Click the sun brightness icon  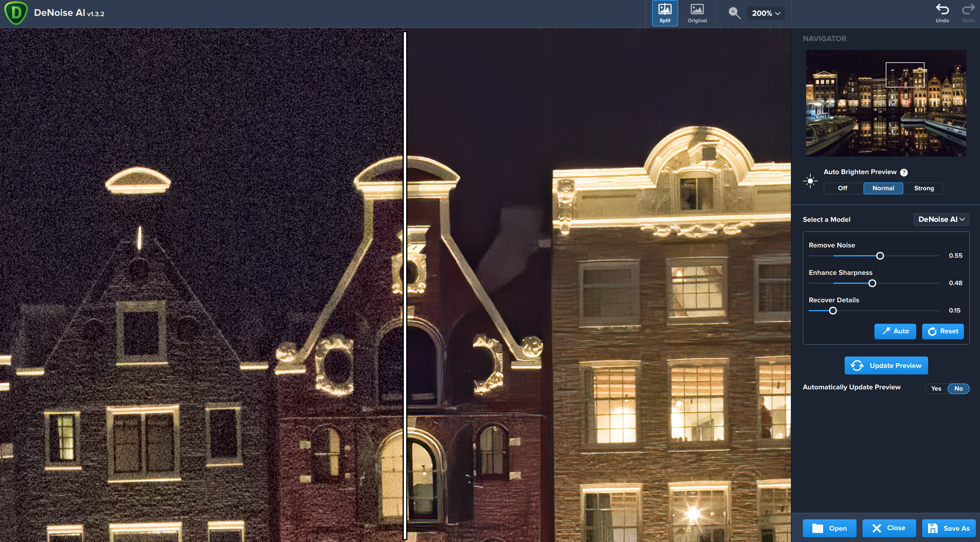810,181
